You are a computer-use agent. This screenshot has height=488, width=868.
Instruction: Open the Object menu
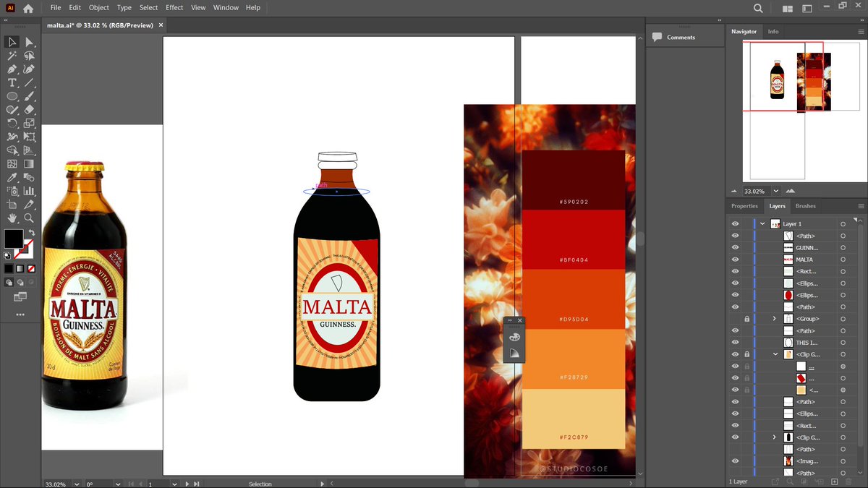(x=99, y=8)
